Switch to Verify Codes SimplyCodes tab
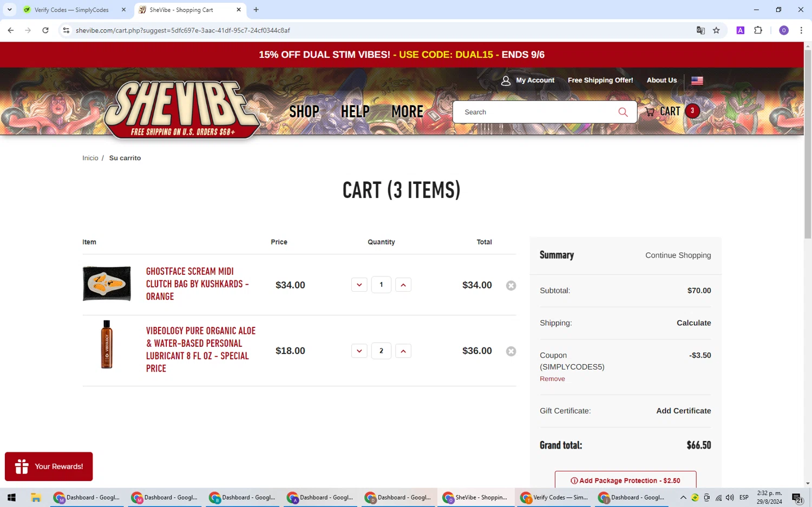Screen dimensions: 812x507 coord(71,10)
